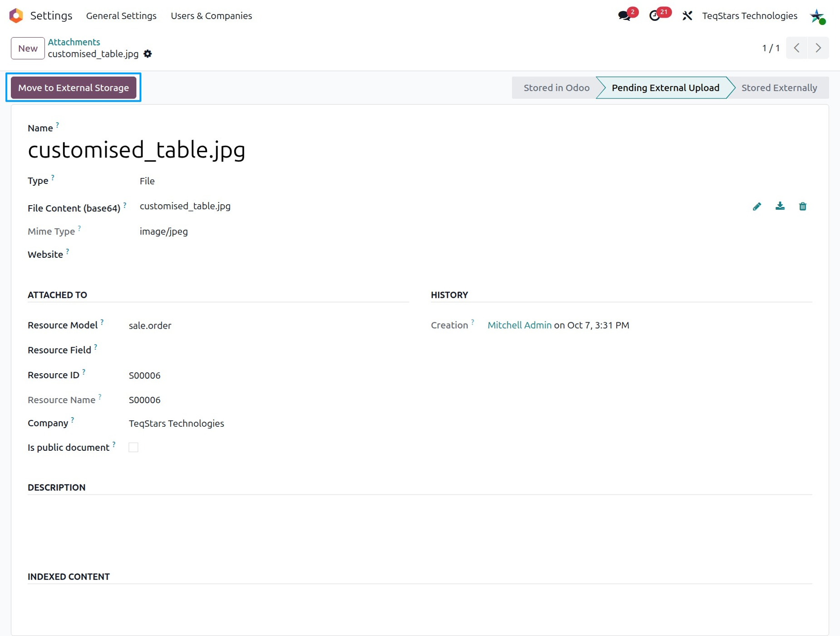Viewport: 840px width, 636px height.
Task: Click the Resource ID S00006 value
Action: point(144,375)
